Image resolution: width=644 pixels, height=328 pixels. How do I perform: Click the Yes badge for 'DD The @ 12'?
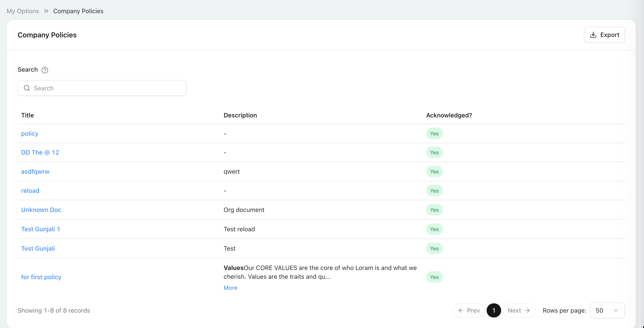point(435,153)
